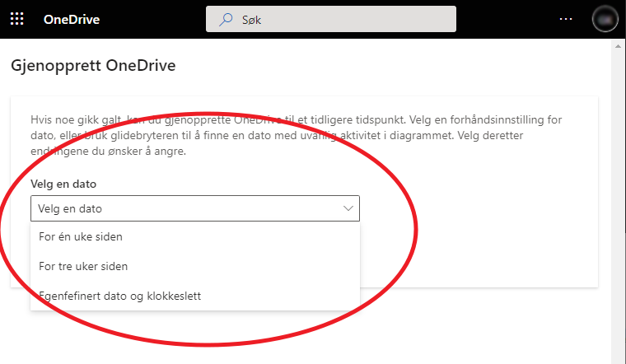Click the magnifier icon in search box
Screen dimensions: 626x364
(x=226, y=19)
